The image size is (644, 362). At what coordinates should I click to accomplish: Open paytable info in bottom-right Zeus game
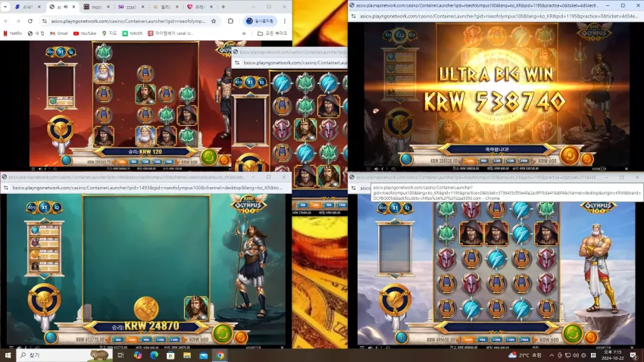click(x=401, y=337)
